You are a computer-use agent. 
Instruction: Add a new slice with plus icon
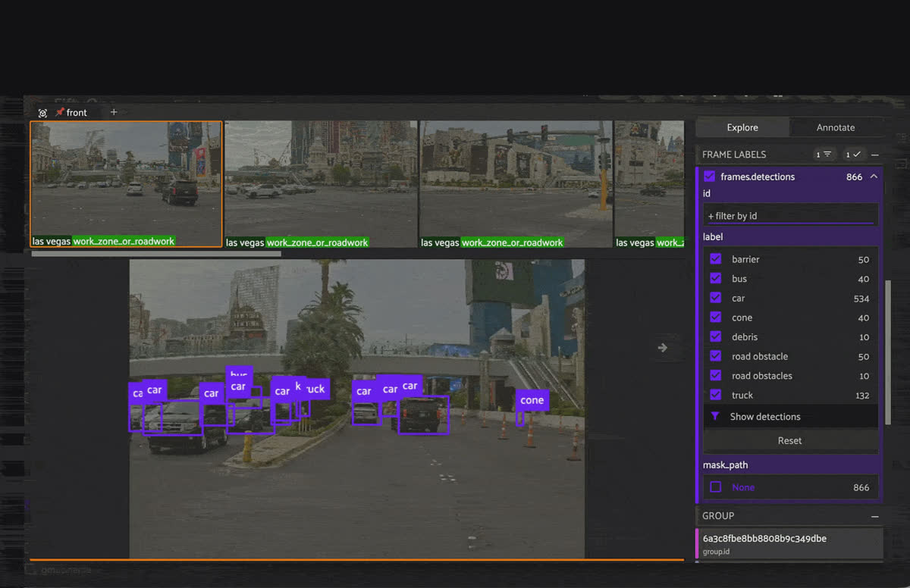[114, 112]
